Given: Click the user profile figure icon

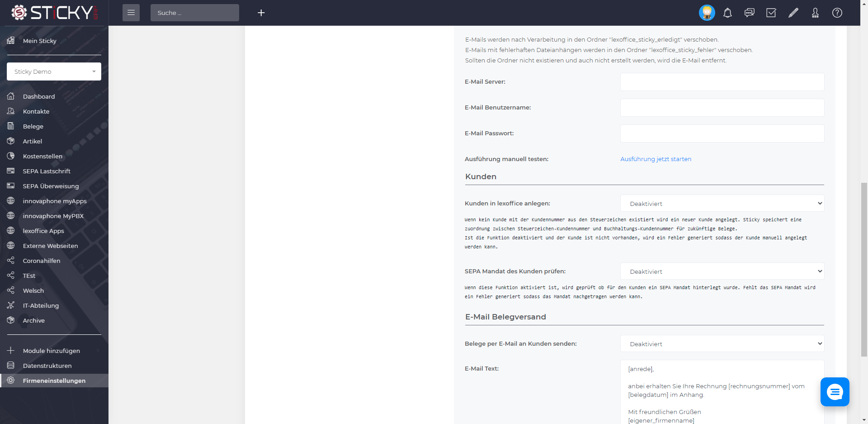Looking at the screenshot, I should click(815, 13).
